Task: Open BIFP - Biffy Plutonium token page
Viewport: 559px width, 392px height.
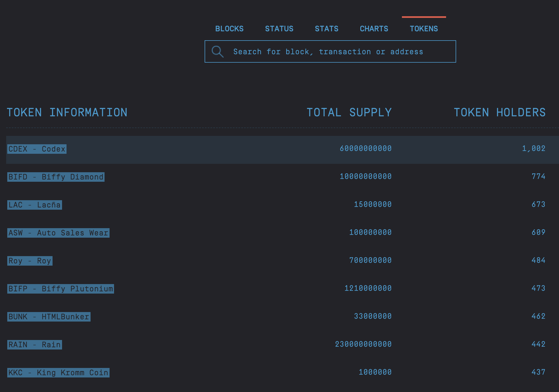Action: click(61, 289)
